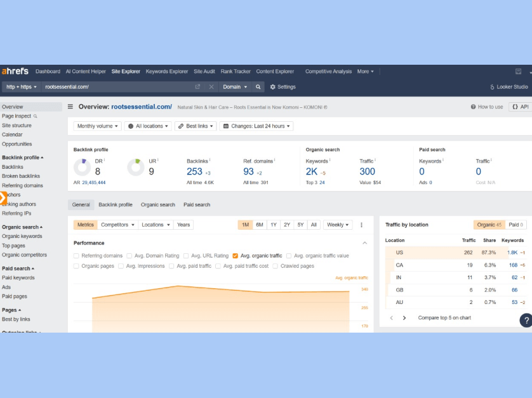This screenshot has height=398, width=532.
Task: Click the search magnifier icon in URL bar
Action: [258, 87]
